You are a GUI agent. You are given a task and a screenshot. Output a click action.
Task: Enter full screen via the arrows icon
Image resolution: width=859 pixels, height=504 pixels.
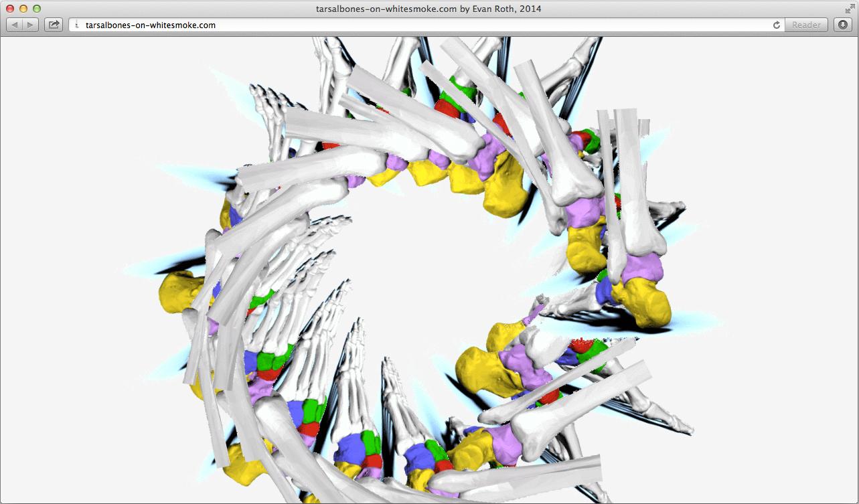[850, 9]
